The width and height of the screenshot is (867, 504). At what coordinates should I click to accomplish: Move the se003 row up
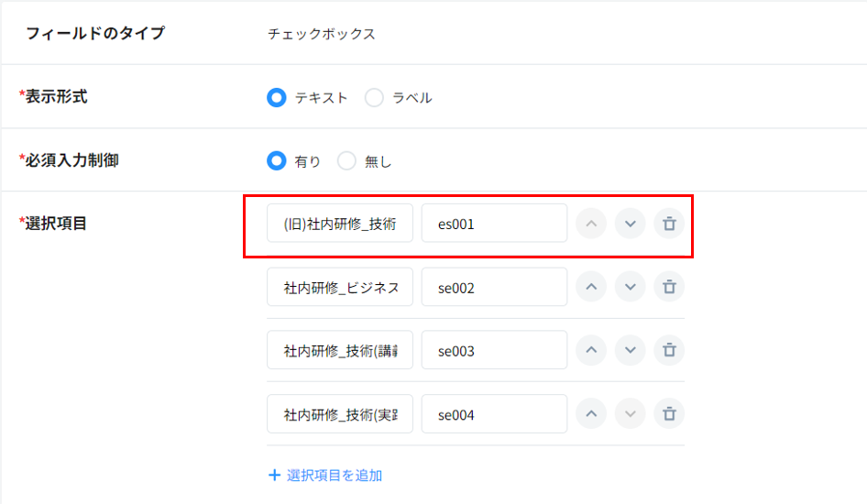pyautogui.click(x=591, y=350)
